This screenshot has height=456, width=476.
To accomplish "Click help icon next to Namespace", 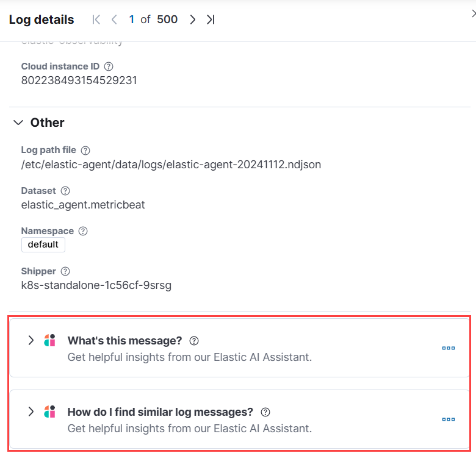I will coord(84,231).
